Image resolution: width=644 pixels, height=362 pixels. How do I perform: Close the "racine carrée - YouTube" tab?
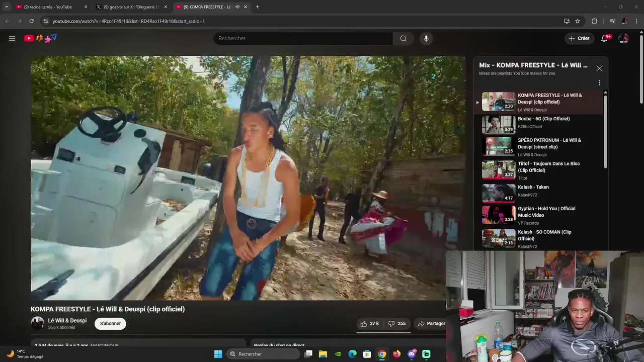click(x=86, y=7)
